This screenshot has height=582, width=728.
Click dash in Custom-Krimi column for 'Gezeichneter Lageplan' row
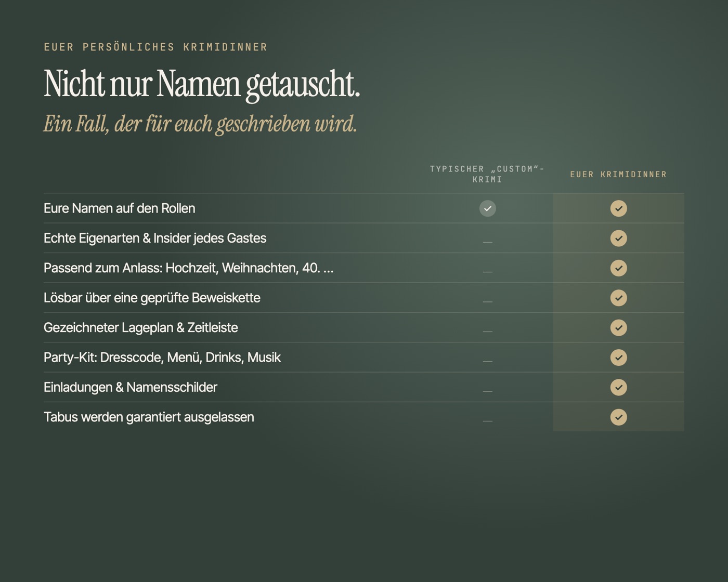[x=487, y=331]
